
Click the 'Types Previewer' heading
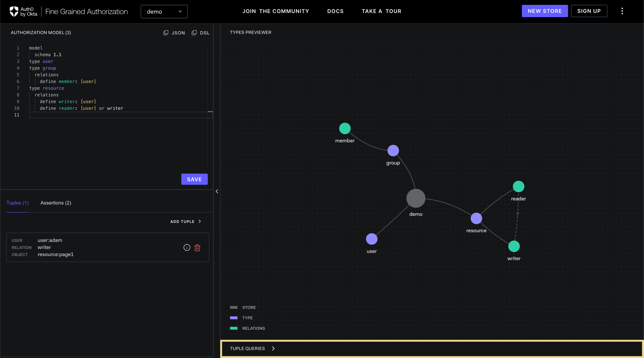250,32
